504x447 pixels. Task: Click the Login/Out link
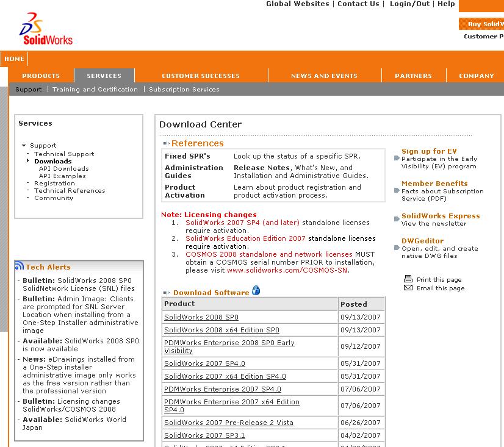click(410, 4)
